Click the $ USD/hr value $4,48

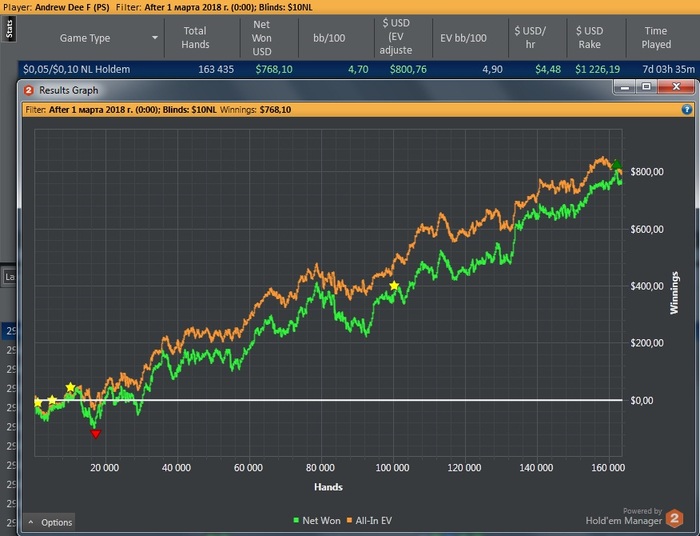coord(548,70)
